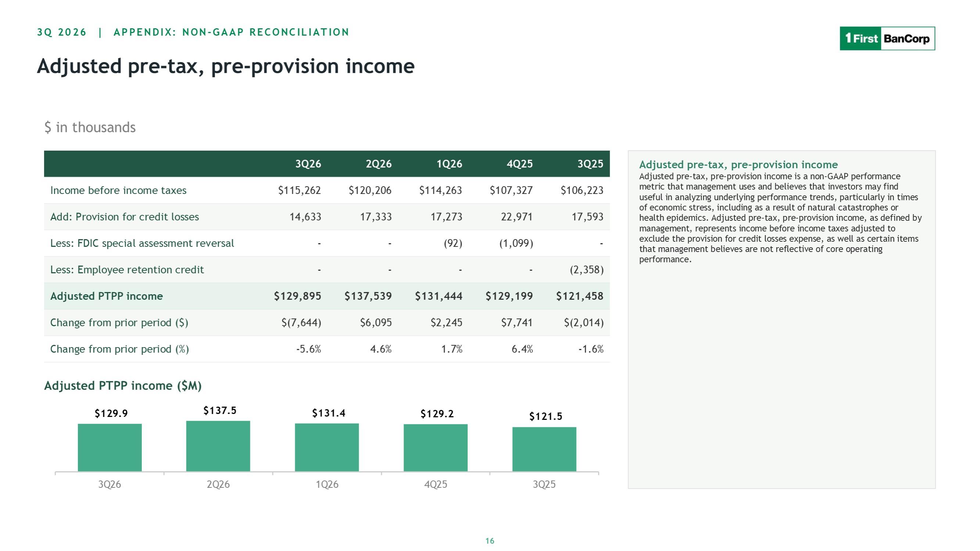980x551 pixels.
Task: Click the (92) FDIC reversal value
Action: click(453, 244)
